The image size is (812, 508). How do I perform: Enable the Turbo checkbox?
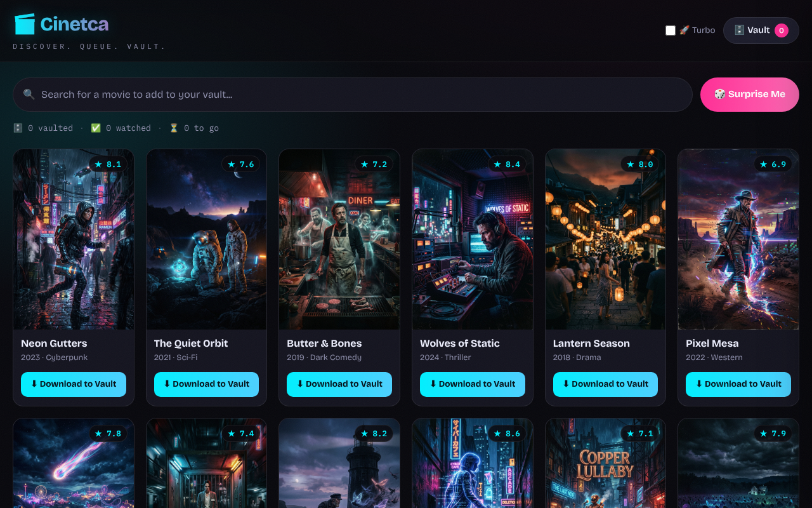[671, 30]
